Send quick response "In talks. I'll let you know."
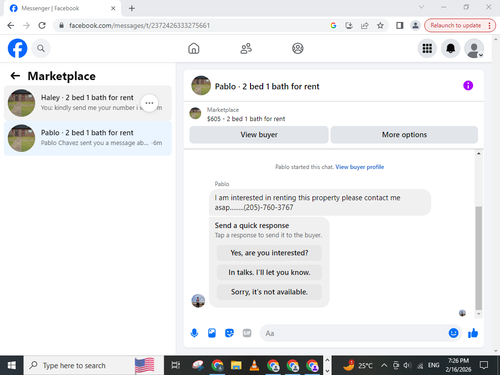Viewport: 500px width, 375px height. [269, 272]
